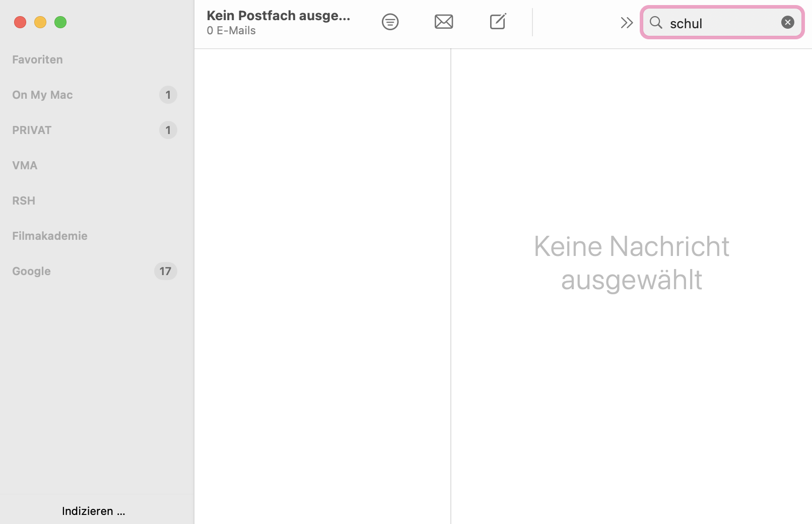Image resolution: width=812 pixels, height=524 pixels.
Task: Click unread badge next to PRIVAT
Action: click(x=168, y=130)
